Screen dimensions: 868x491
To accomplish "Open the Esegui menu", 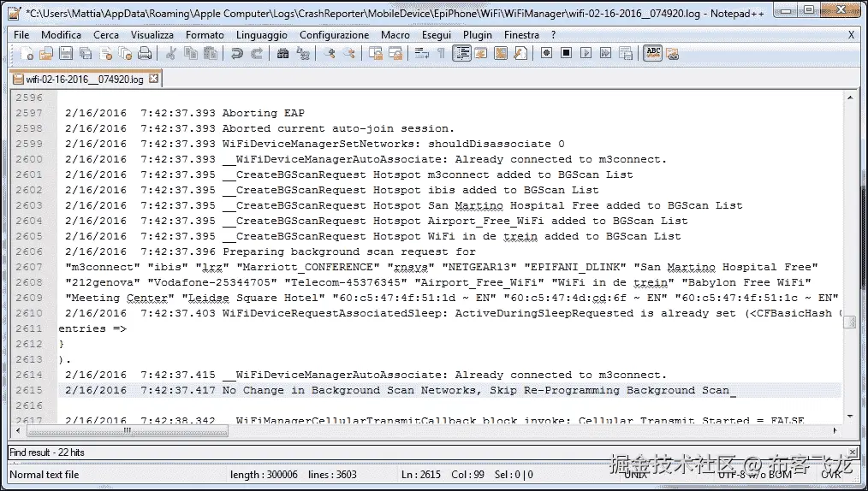I will [x=437, y=35].
